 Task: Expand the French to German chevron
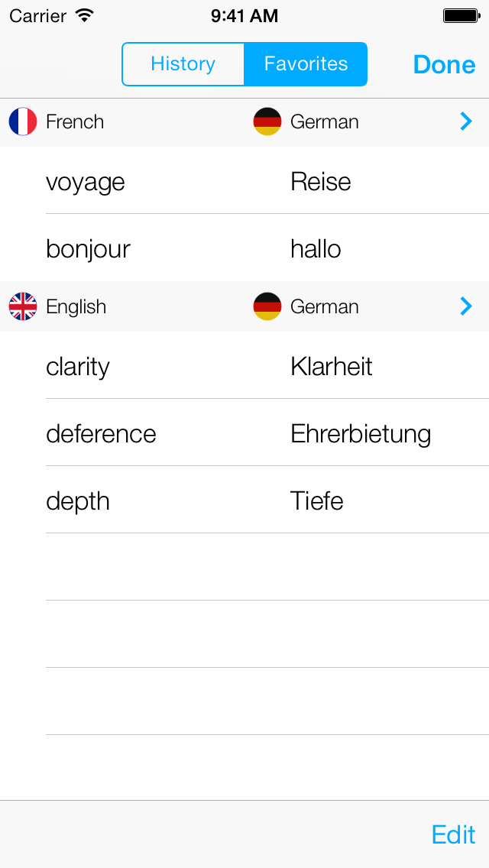(466, 121)
